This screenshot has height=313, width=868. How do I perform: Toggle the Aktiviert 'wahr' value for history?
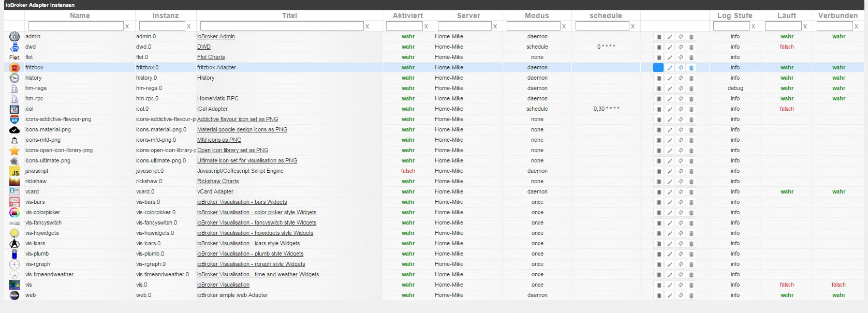[x=408, y=78]
